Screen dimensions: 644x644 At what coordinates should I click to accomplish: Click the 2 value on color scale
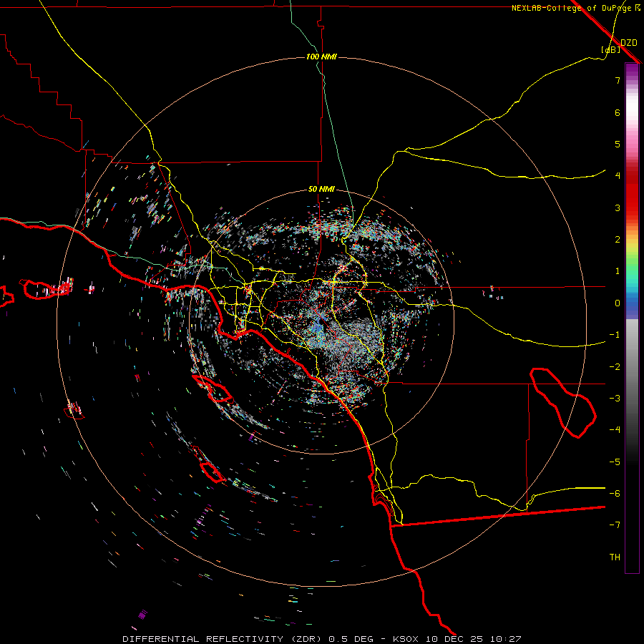(618, 240)
